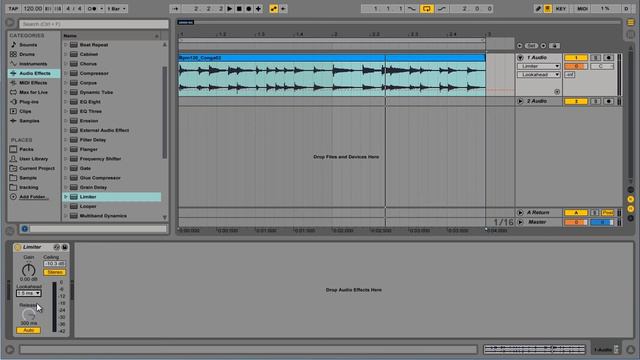
Task: Open Current Project in Places
Action: click(x=37, y=168)
